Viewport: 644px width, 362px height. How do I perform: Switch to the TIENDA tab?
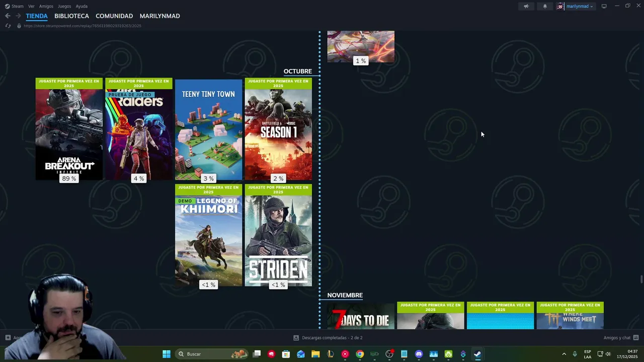(x=37, y=16)
